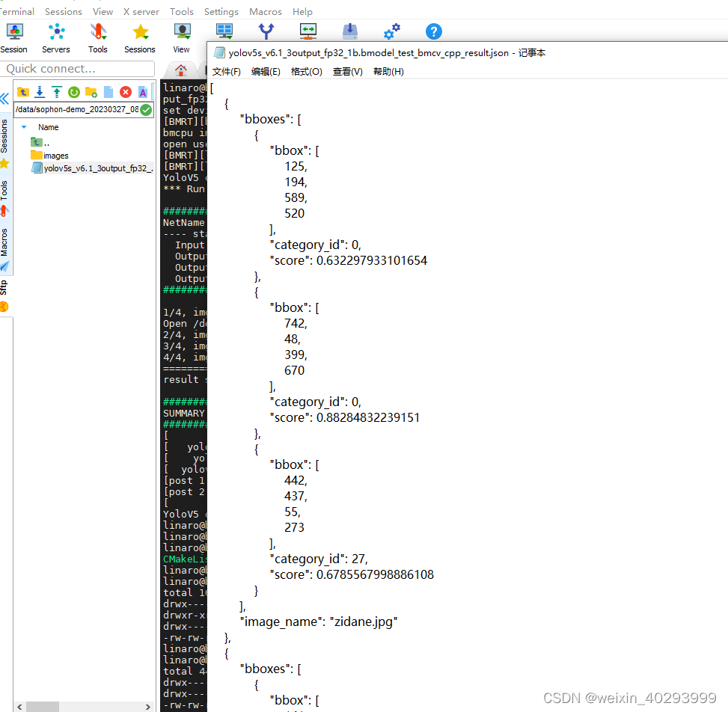The width and height of the screenshot is (728, 712).
Task: Click the image_name zidane.jpg line
Action: (319, 622)
